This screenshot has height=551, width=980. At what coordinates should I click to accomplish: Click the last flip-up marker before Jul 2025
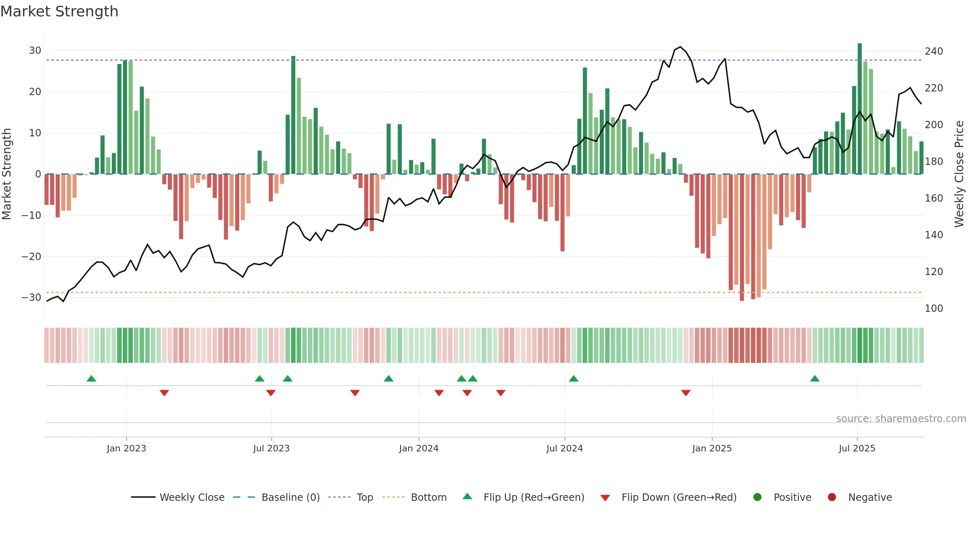pyautogui.click(x=815, y=378)
